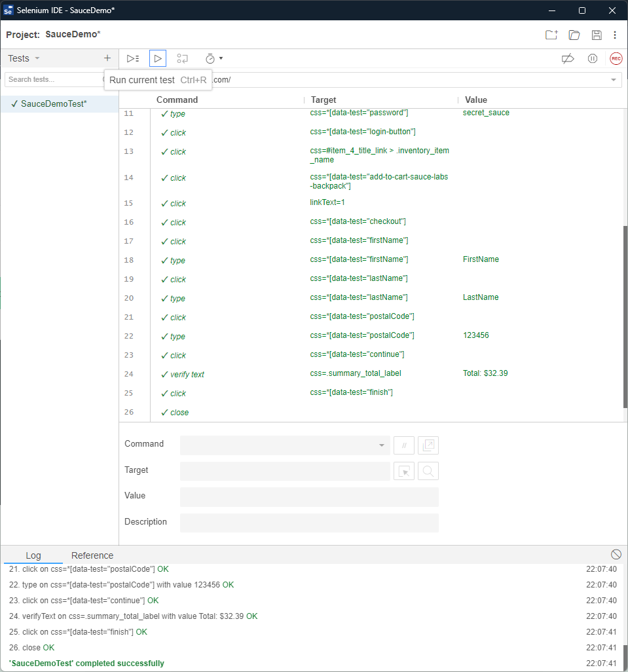This screenshot has width=628, height=672.
Task: Maximize the Selenium IDE window
Action: point(582,10)
